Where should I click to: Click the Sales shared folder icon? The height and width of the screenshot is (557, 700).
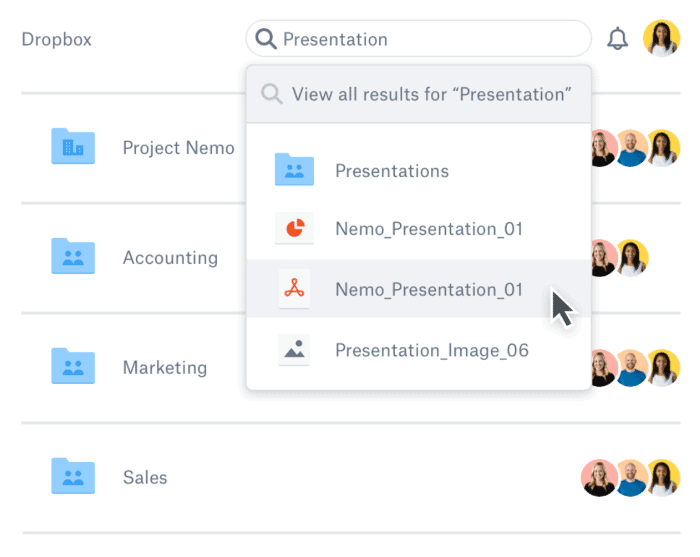(73, 476)
